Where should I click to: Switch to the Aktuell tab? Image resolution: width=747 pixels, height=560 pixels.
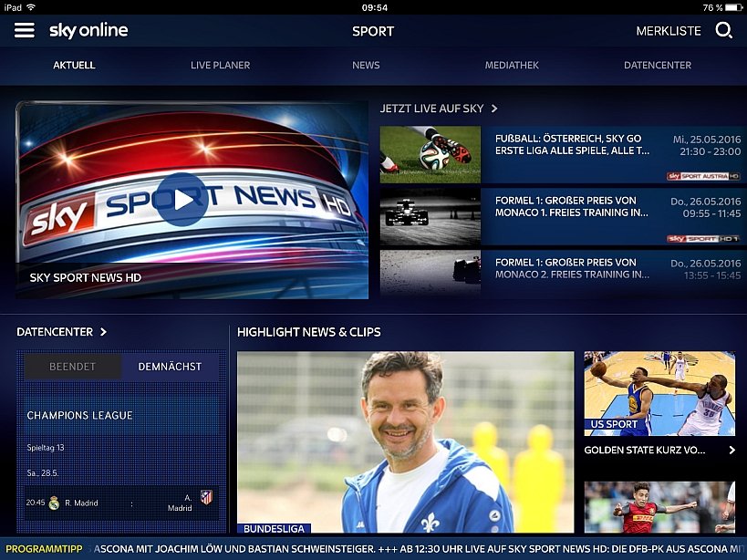tap(74, 66)
